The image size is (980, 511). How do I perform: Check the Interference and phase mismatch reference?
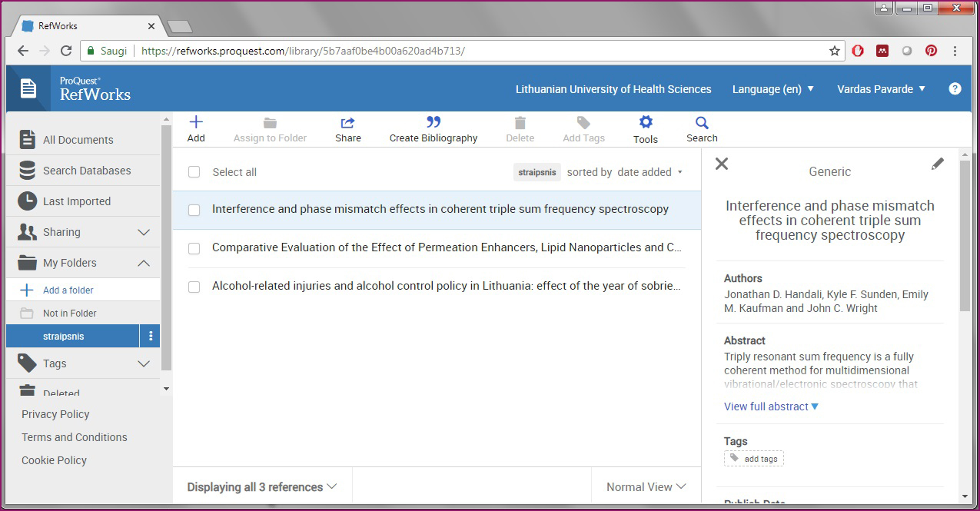click(x=194, y=210)
